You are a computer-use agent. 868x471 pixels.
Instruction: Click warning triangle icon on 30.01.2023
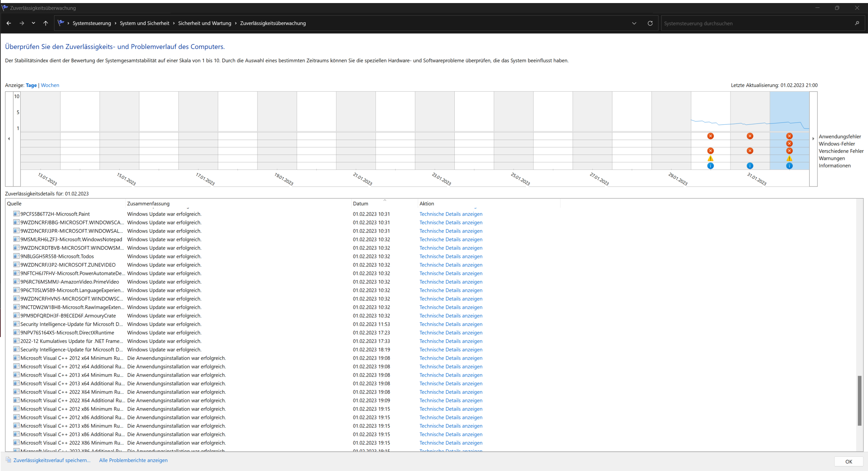point(710,158)
